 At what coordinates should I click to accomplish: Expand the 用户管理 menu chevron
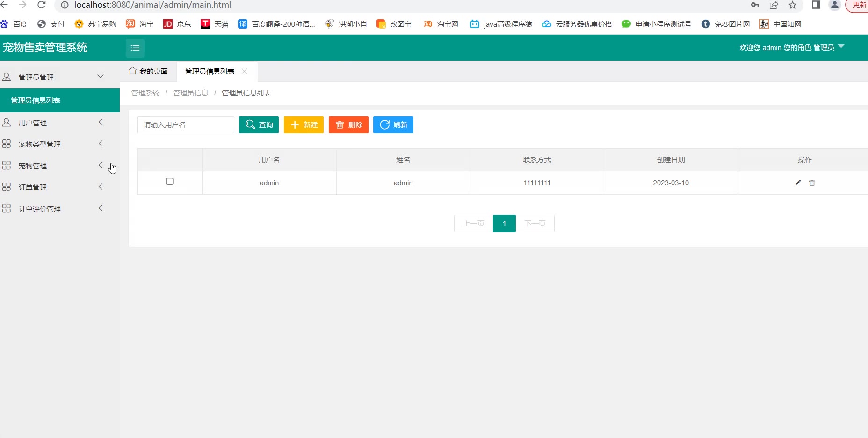[x=101, y=122]
